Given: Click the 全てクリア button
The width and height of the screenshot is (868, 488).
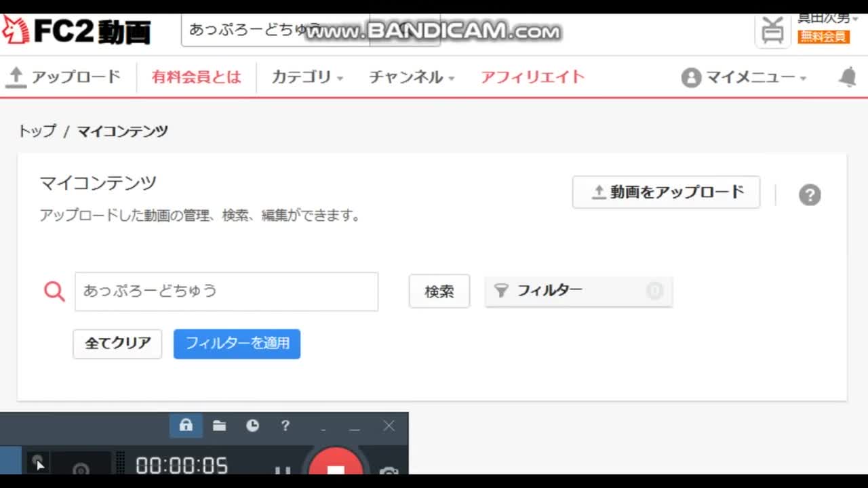Looking at the screenshot, I should 117,344.
